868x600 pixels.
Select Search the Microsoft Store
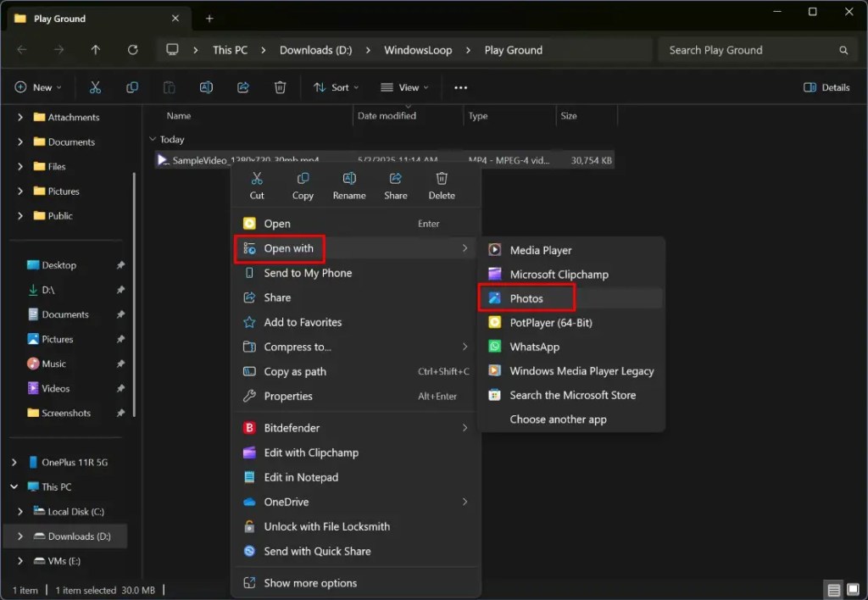[x=570, y=395]
